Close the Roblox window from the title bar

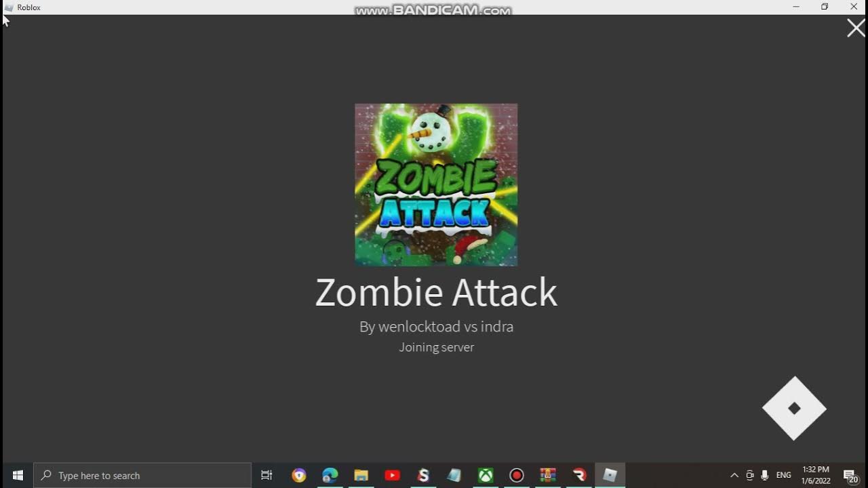854,7
